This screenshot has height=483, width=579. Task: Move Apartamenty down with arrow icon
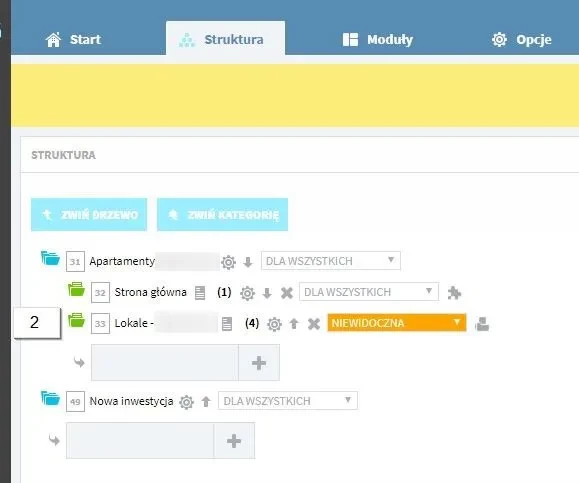(x=248, y=262)
